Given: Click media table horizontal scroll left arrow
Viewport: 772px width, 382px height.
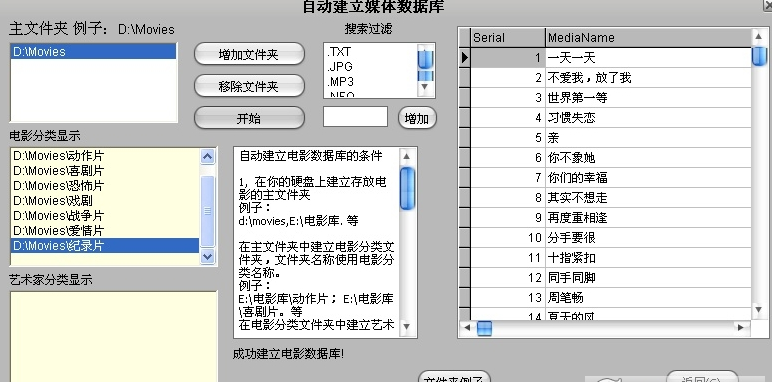Looking at the screenshot, I should (467, 327).
